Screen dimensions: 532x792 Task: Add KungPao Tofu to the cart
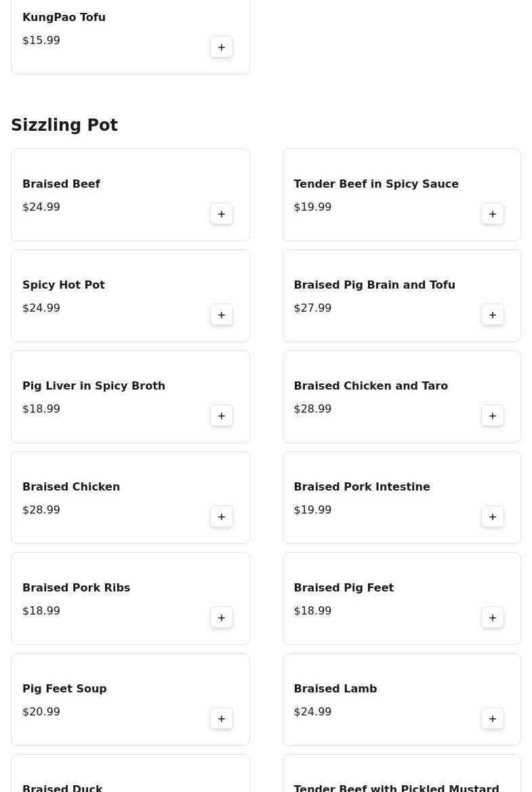tap(222, 47)
